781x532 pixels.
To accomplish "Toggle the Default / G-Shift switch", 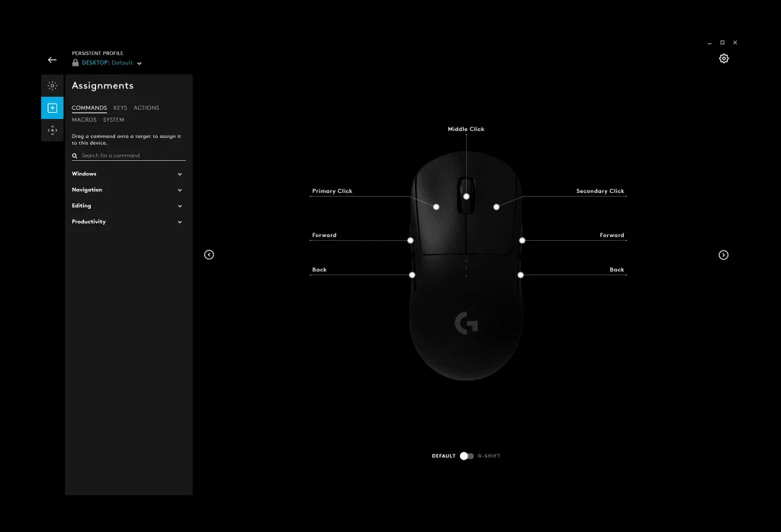I will 466,456.
